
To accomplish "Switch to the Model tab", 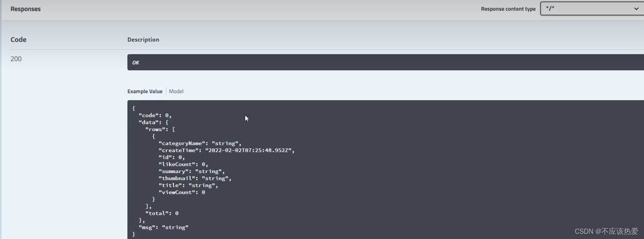I will coord(176,92).
